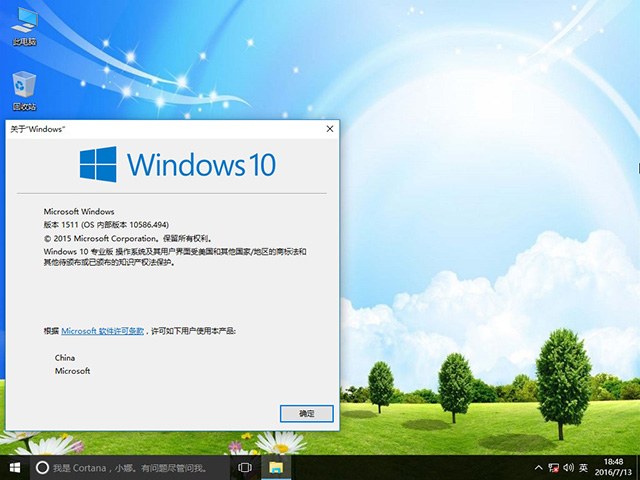Open the 此电脑 (This PC) desktop icon
This screenshot has width=640, height=480.
click(24, 25)
